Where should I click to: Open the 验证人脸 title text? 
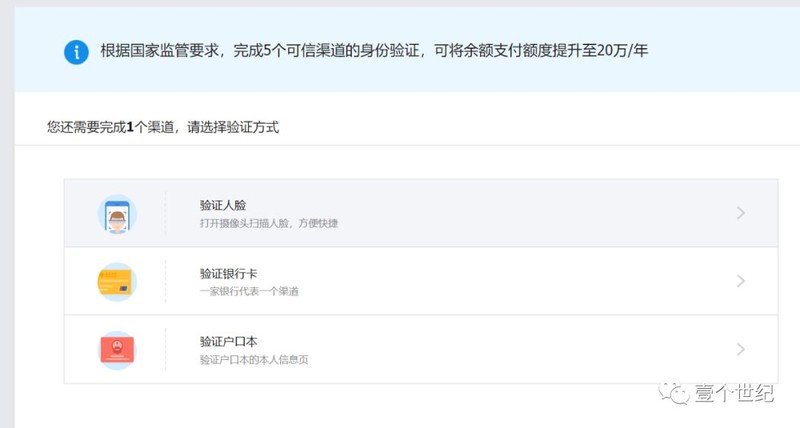pos(223,205)
